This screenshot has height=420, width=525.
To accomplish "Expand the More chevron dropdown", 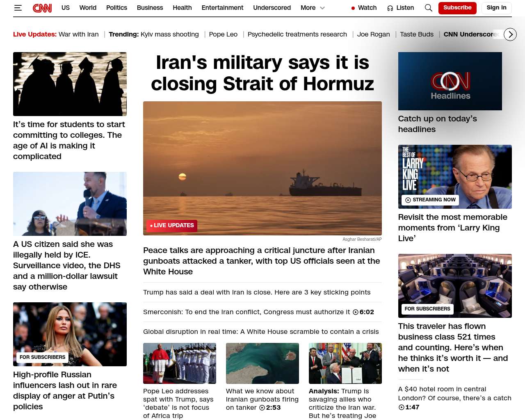I will point(322,8).
